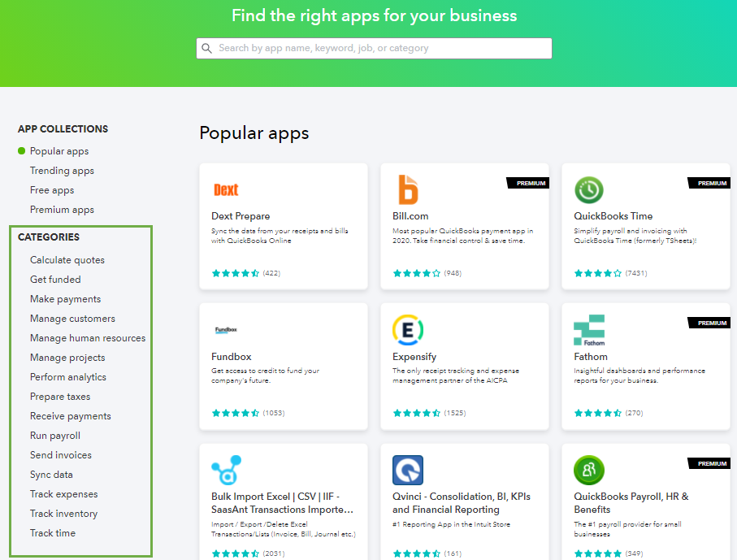Click the Fathom logo icon

(x=589, y=330)
